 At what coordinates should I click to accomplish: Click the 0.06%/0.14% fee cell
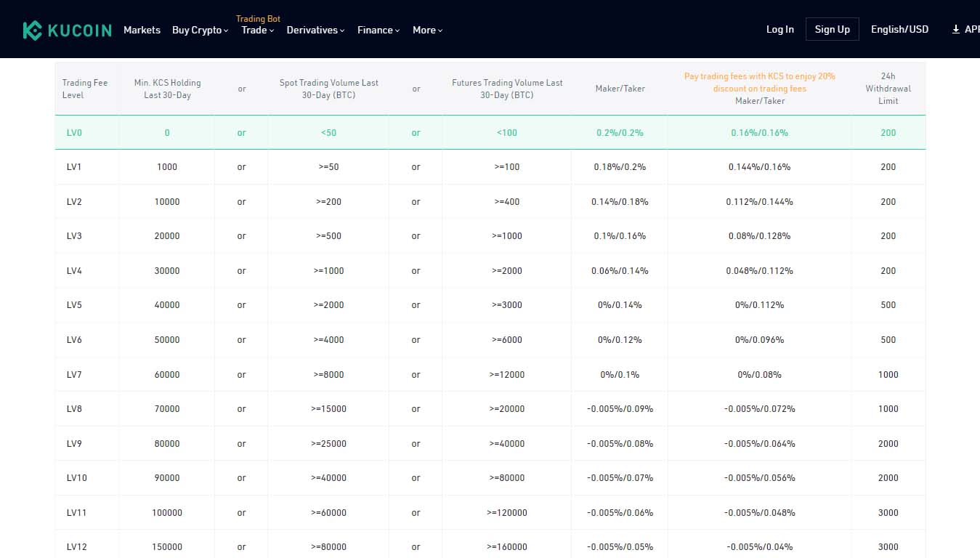(620, 271)
